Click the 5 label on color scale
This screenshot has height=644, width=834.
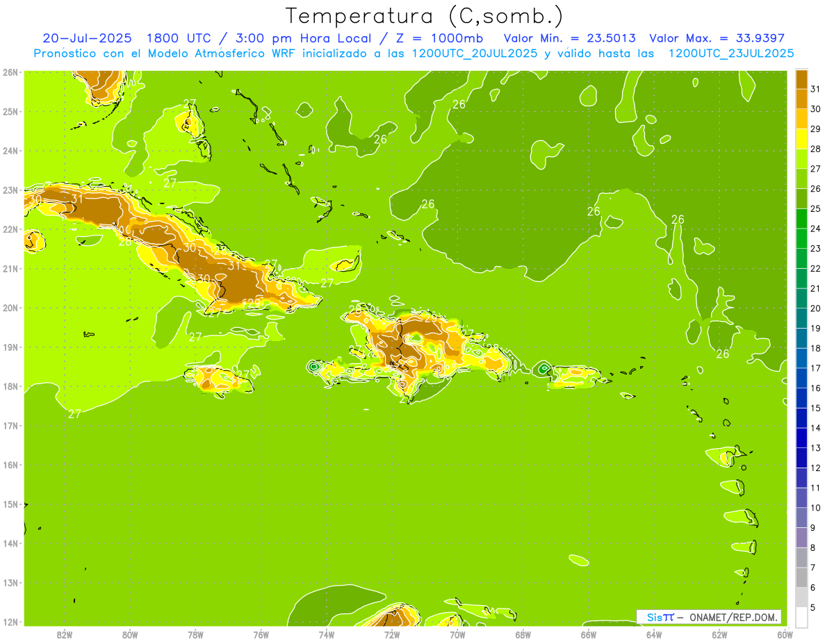813,608
